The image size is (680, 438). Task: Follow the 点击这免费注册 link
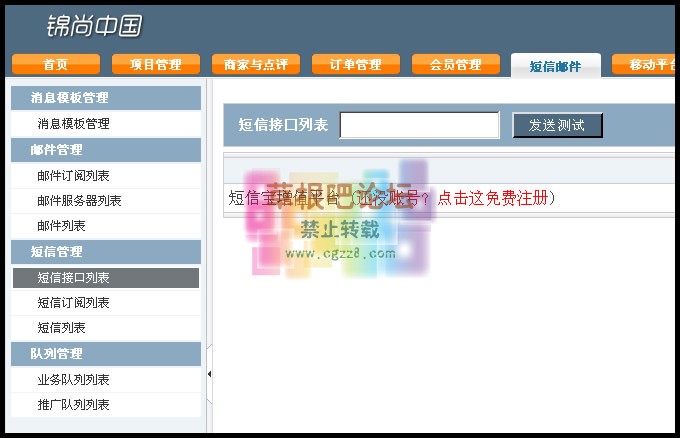492,198
